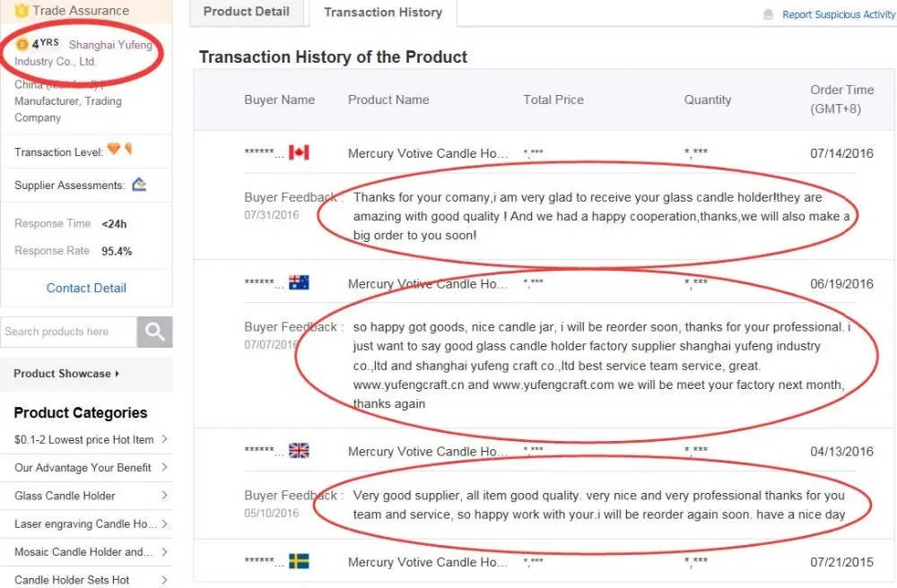Click product name in 07/21/2015 order row

coord(428,562)
